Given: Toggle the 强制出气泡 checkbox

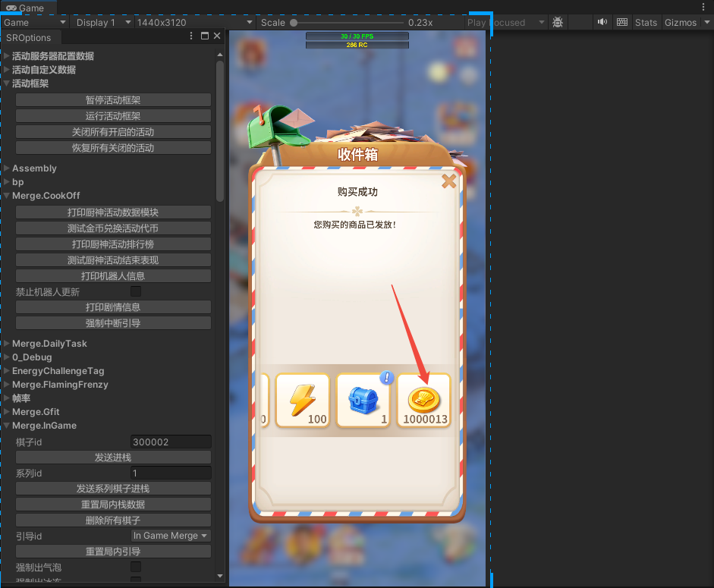Looking at the screenshot, I should coord(136,567).
